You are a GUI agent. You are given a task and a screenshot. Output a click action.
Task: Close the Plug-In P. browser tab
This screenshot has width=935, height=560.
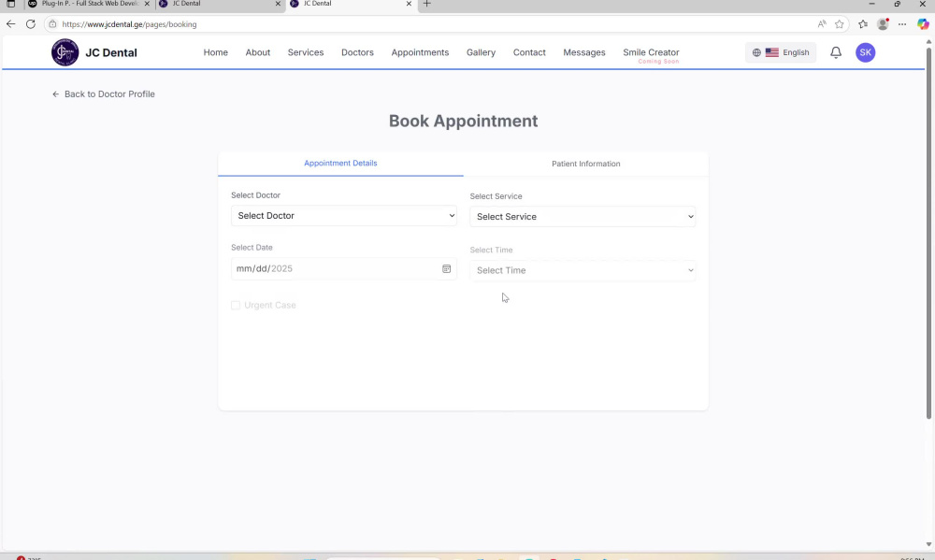click(x=148, y=4)
